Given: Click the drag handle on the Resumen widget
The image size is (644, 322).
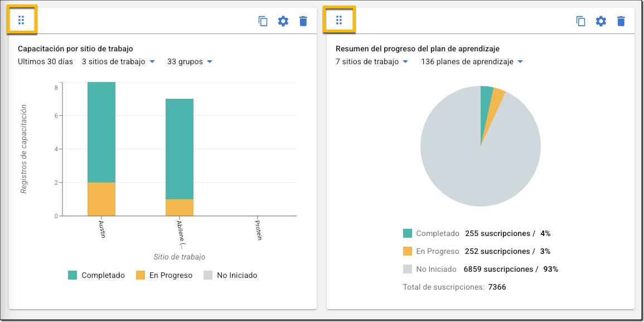Looking at the screenshot, I should (x=339, y=20).
